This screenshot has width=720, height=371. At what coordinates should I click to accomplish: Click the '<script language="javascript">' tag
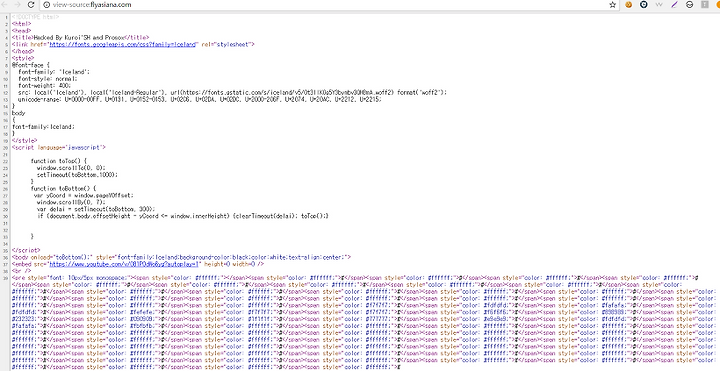59,147
